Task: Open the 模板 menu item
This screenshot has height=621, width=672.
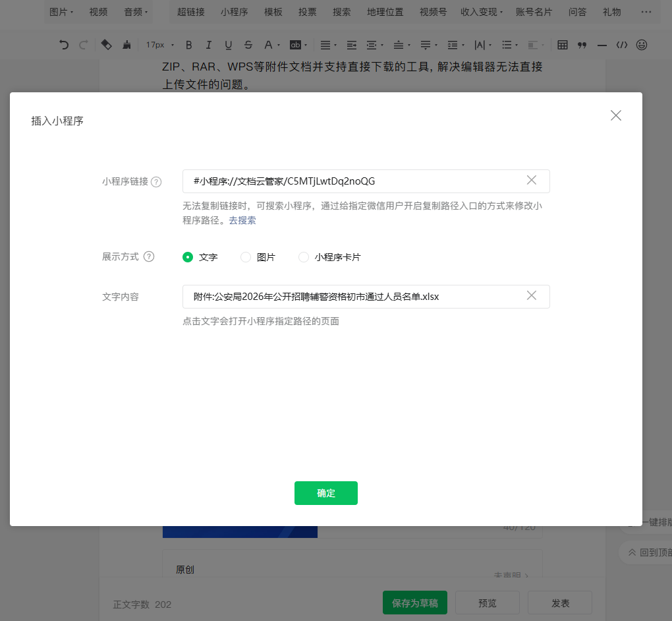Action: click(273, 12)
